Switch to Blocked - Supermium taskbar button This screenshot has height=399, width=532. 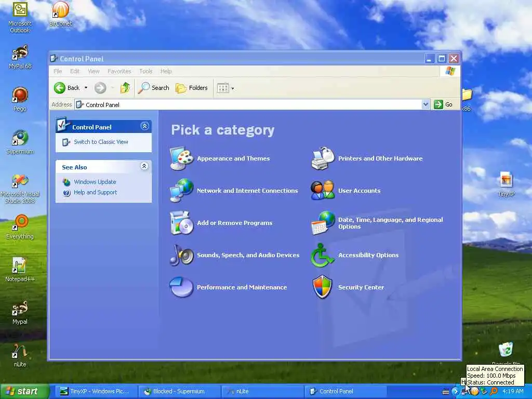(x=179, y=392)
